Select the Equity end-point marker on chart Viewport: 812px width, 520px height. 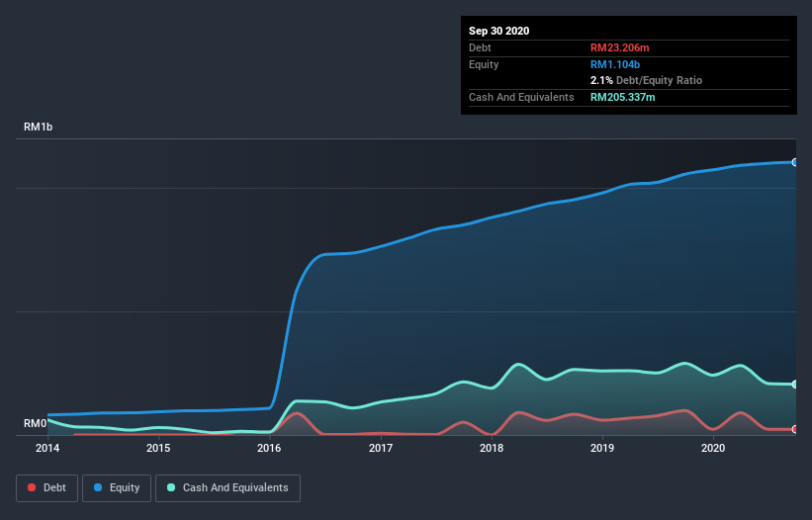(795, 162)
